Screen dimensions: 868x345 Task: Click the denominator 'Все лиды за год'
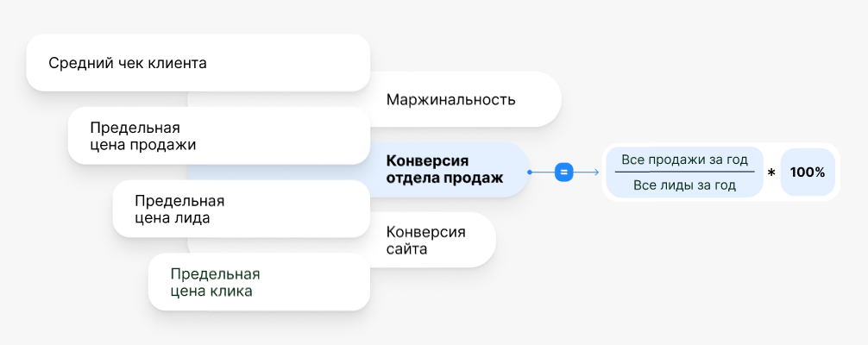[x=684, y=185]
